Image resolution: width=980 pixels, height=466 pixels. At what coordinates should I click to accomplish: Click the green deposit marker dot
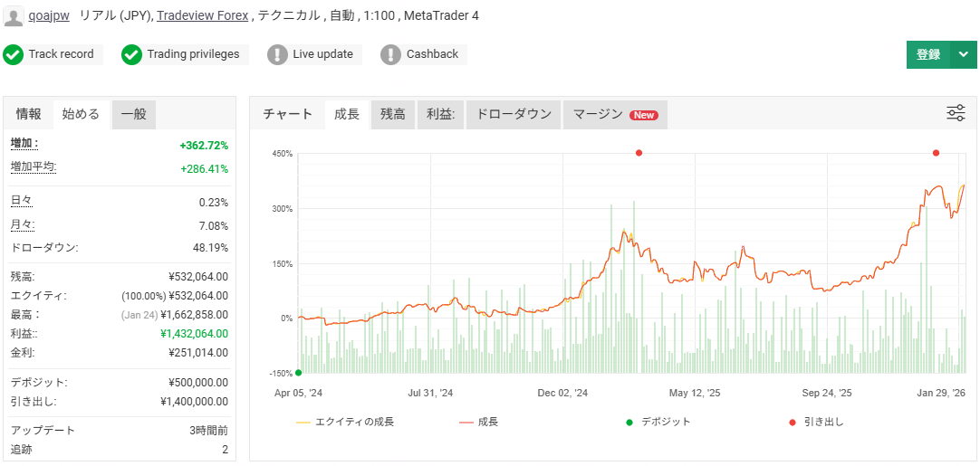pos(299,372)
